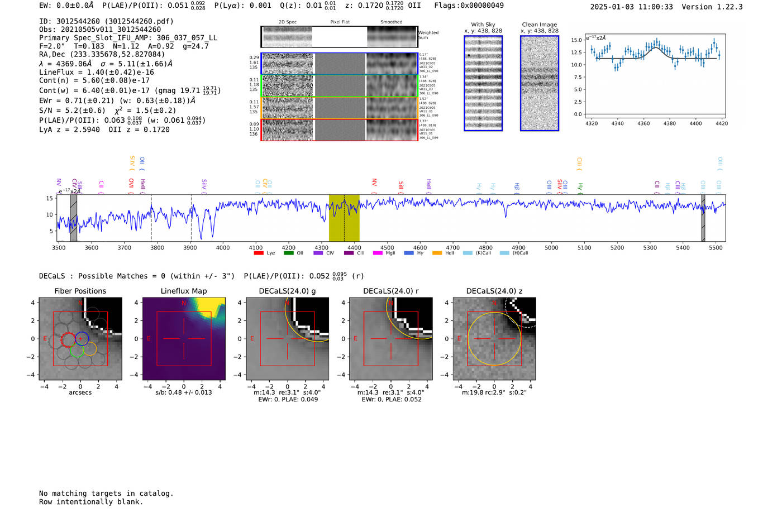Viewport: 782px width, 532px height.
Task: Click the green OII legend swatch
Action: (288, 253)
